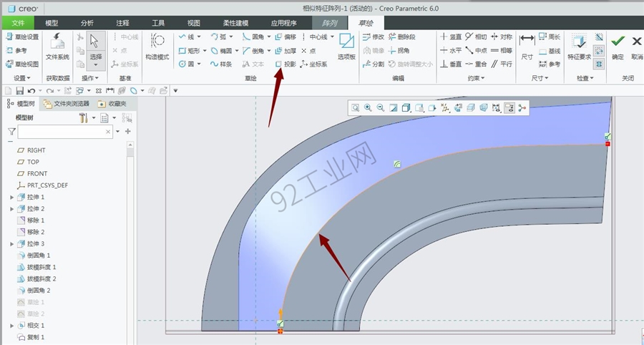Viewport: 644px width, 345px height.
Task: Select the 拐角 (Corner) tool
Action: (x=399, y=51)
